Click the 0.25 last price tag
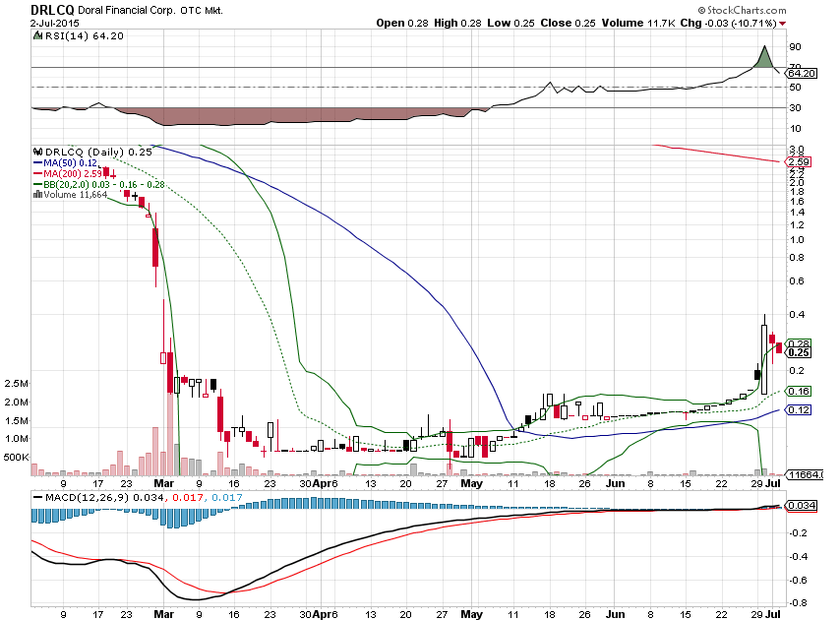This screenshot has height=620, width=840. pos(799,352)
